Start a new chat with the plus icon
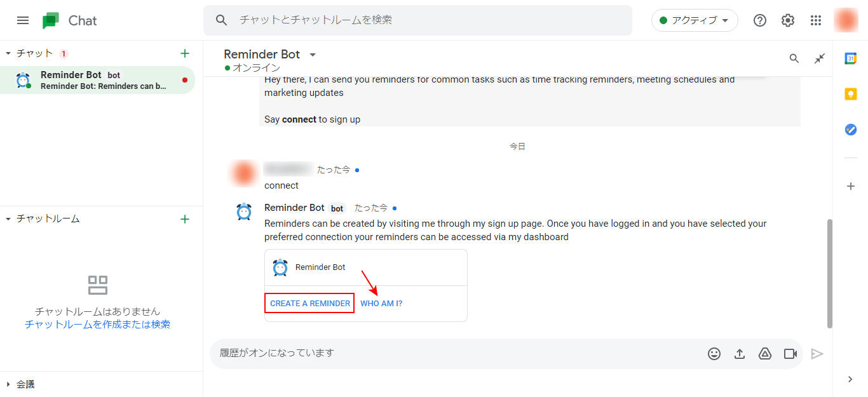The image size is (868, 397). (x=184, y=53)
